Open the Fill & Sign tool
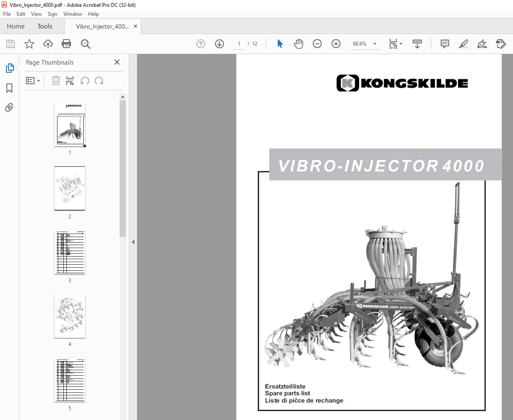Screen dimensions: 513x420 [482, 44]
